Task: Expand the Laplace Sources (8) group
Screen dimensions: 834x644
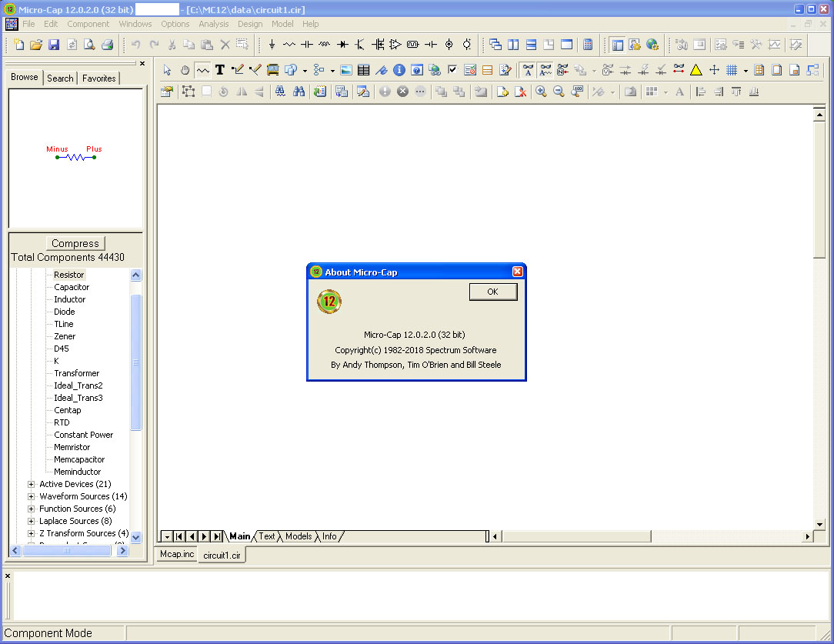Action: (x=31, y=521)
